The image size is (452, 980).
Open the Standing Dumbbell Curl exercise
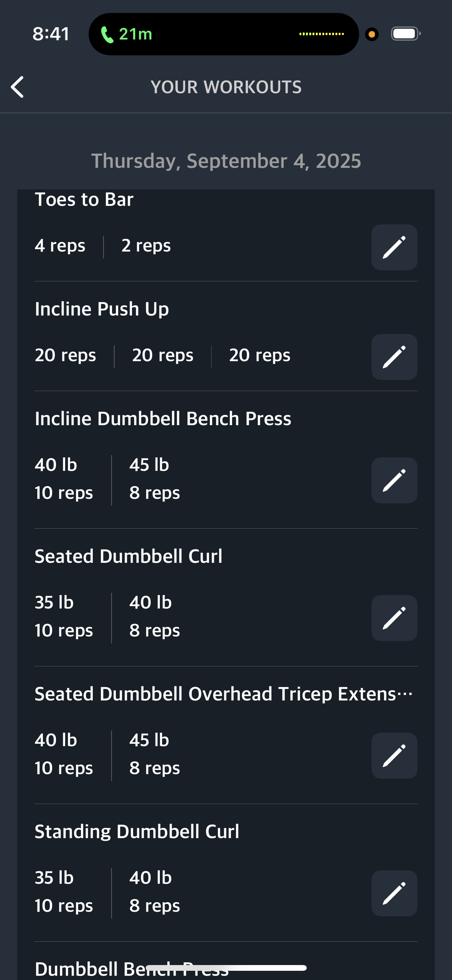pos(137,832)
